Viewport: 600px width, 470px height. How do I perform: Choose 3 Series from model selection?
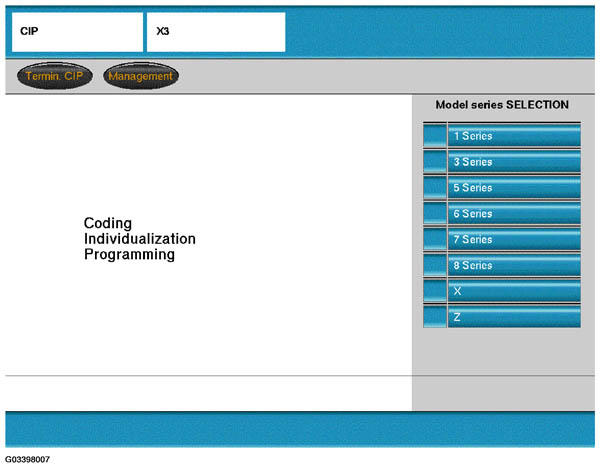[514, 162]
